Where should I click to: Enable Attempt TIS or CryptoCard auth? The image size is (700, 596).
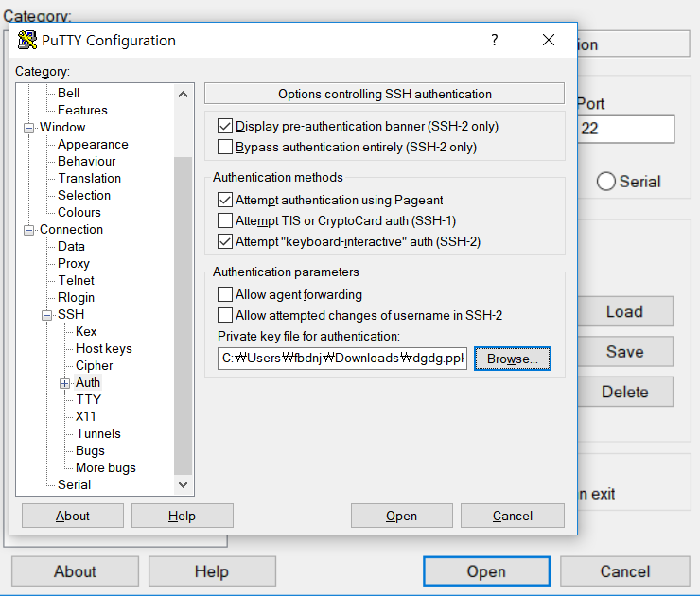click(x=225, y=220)
